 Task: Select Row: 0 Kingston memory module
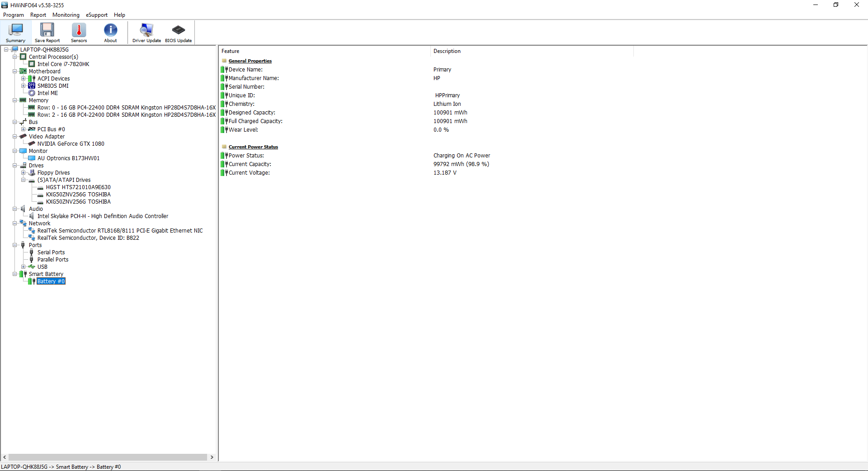[127, 108]
